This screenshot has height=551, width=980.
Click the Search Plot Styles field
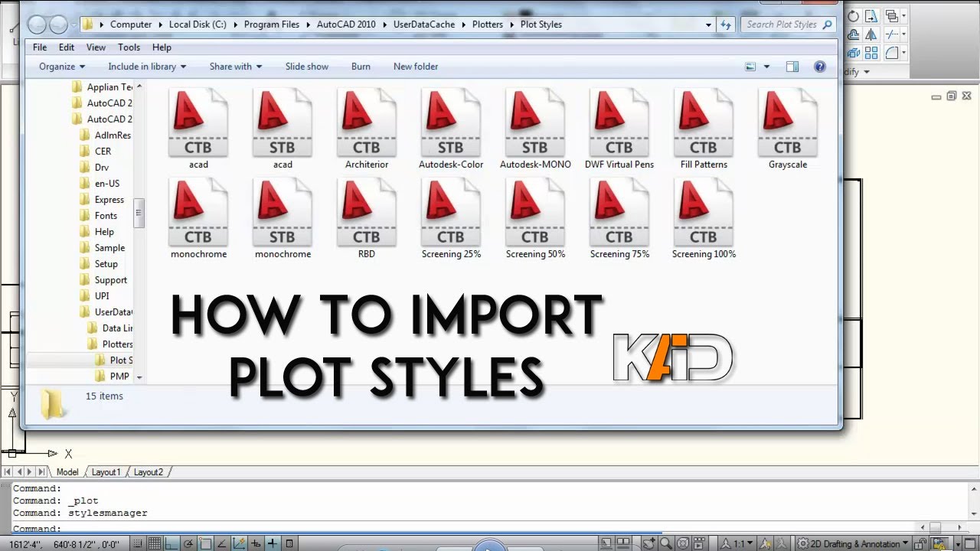point(788,24)
